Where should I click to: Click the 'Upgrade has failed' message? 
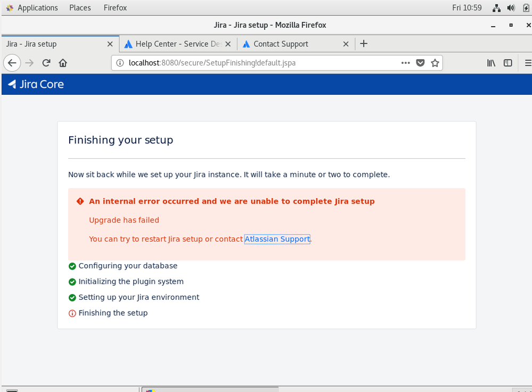[x=124, y=220]
